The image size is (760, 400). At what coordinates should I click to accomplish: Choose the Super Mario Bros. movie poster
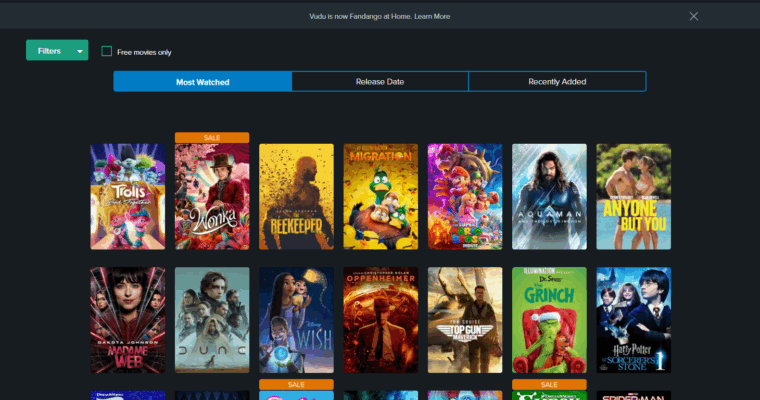(x=465, y=196)
